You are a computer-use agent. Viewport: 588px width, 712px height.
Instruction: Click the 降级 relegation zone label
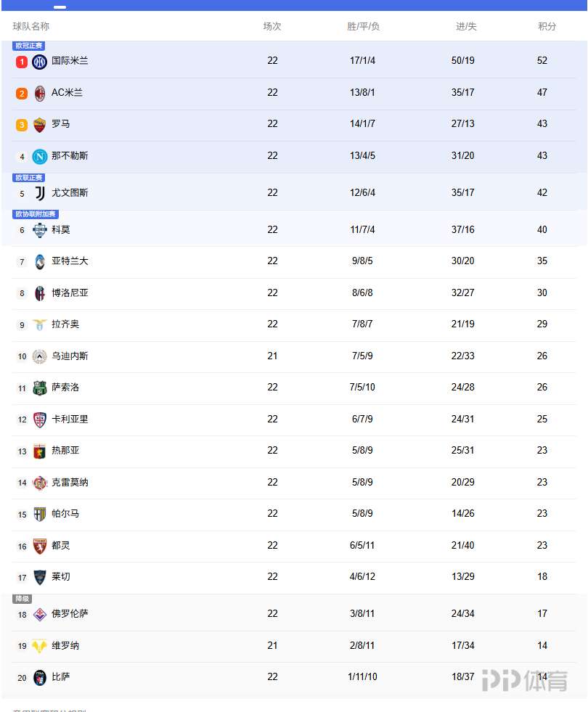pyautogui.click(x=22, y=599)
